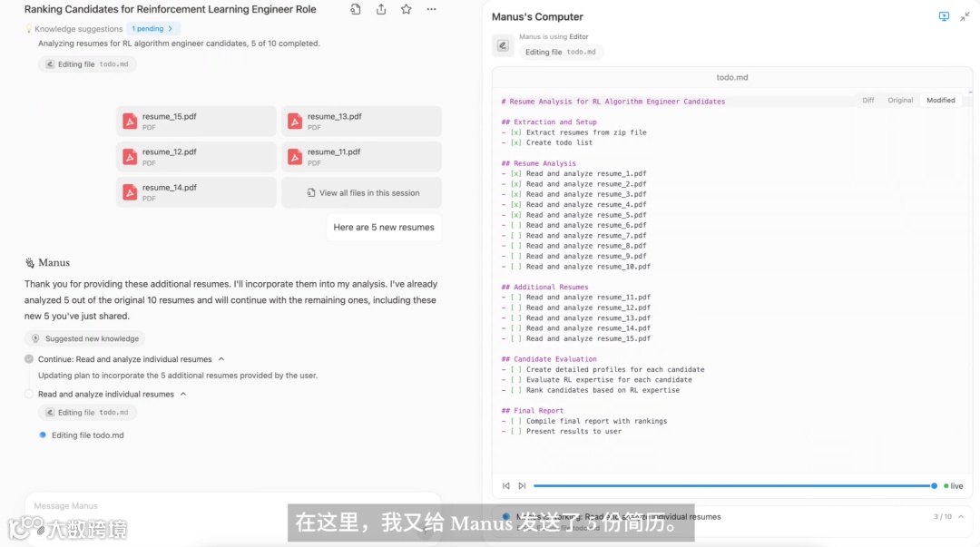Open Editing file todo.md chip under step
The image size is (980, 547).
[x=87, y=413]
